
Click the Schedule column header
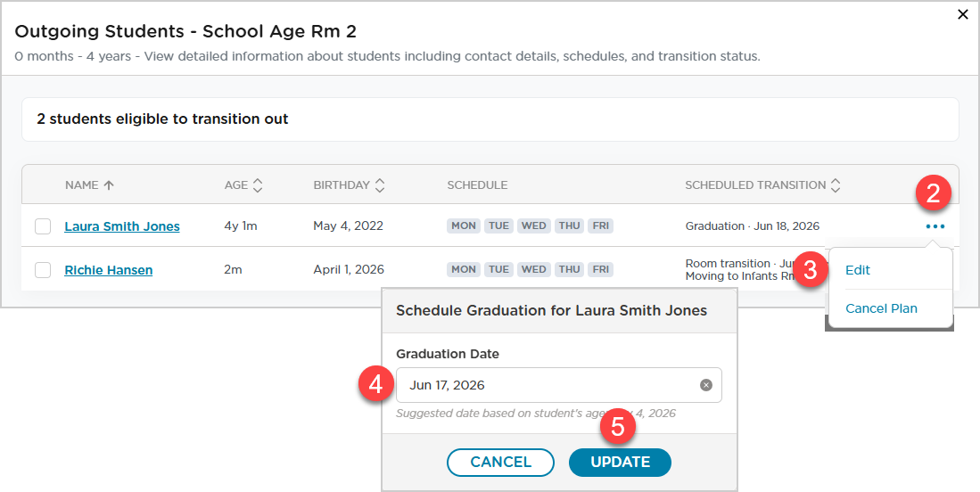477,185
